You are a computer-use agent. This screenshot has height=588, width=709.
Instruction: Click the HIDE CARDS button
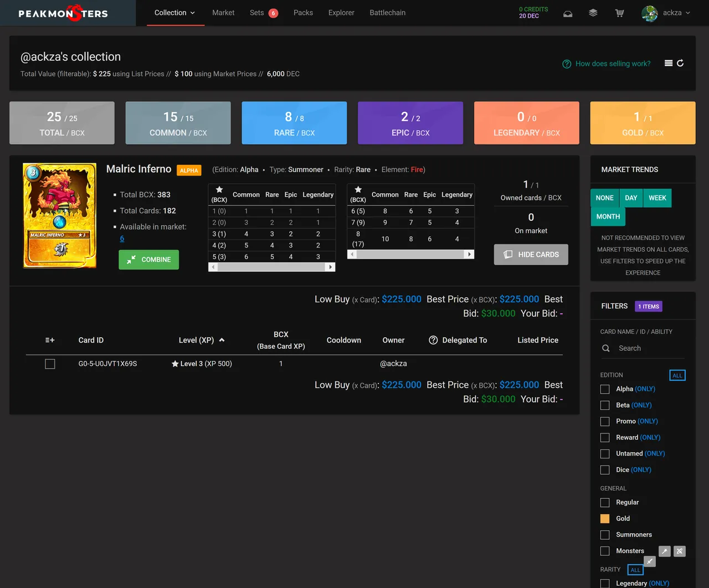(x=531, y=255)
